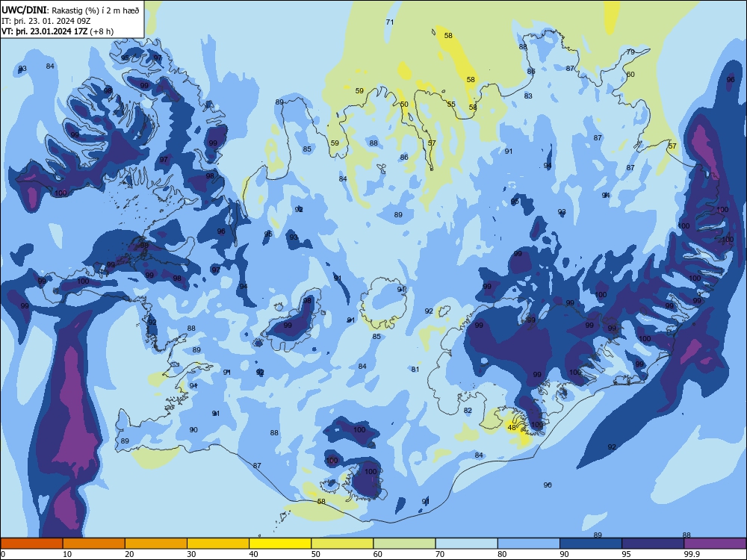Click the humidity reading 82 on the map
Image resolution: width=747 pixels, height=560 pixels.
tap(468, 410)
